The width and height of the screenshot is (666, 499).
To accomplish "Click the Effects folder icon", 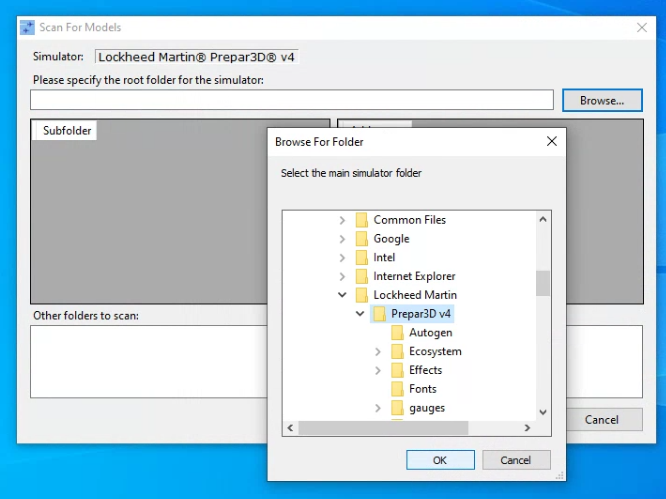I will coord(397,370).
